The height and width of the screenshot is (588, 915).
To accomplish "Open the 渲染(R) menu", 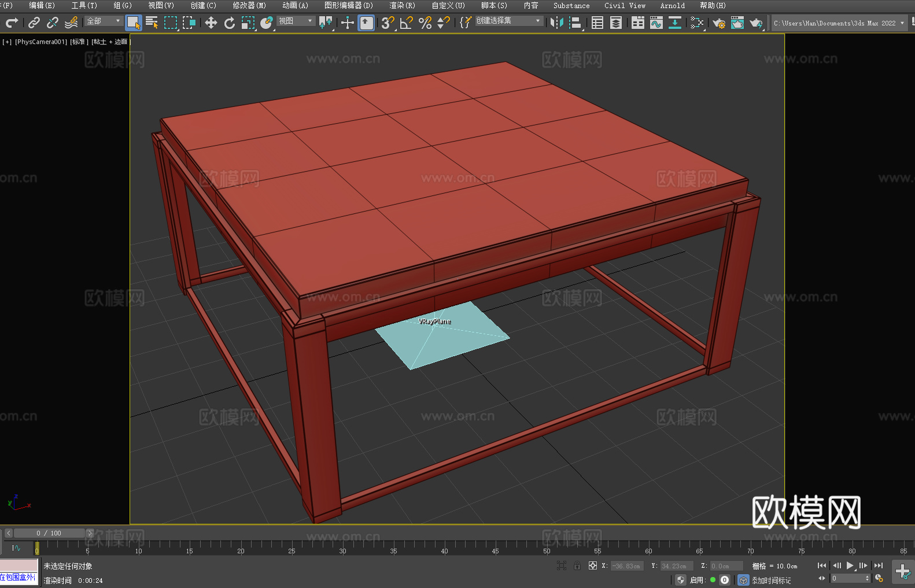I will tap(402, 5).
